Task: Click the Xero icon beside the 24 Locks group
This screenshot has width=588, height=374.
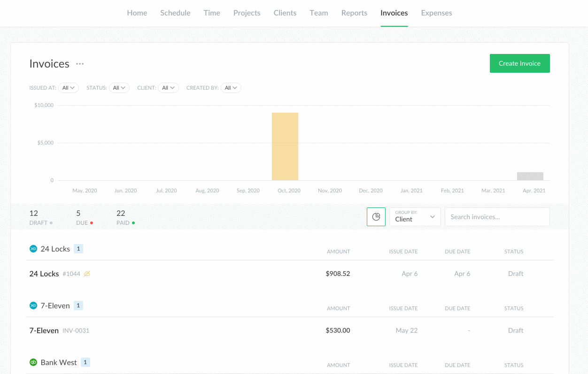Action: (x=33, y=249)
